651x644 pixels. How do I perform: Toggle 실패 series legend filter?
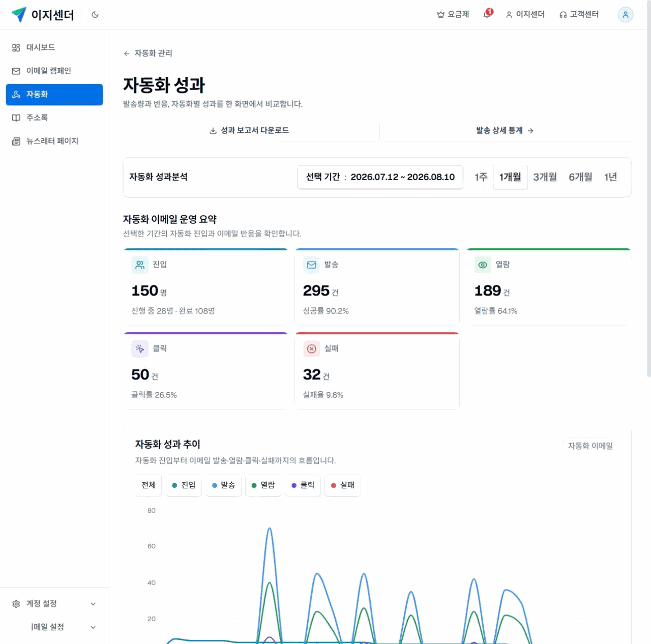coord(343,485)
